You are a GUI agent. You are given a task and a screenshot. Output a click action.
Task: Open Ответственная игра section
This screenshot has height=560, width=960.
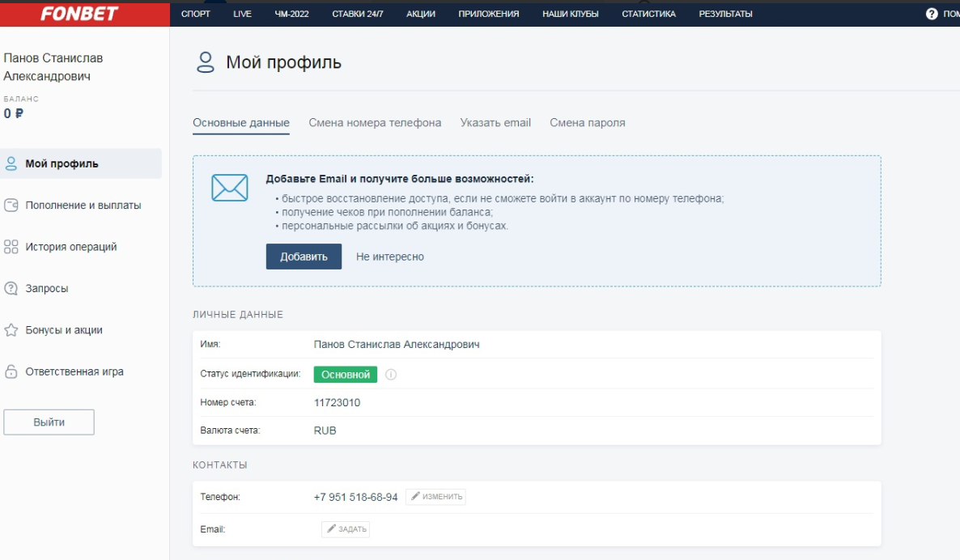click(74, 372)
